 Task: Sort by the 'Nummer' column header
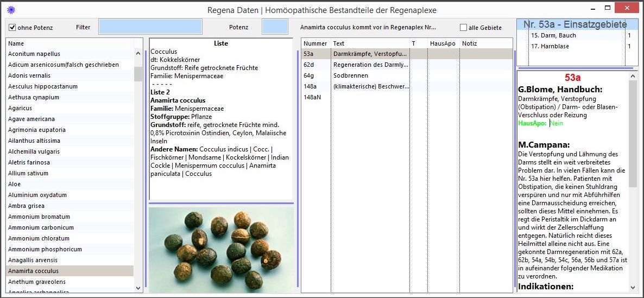[315, 43]
